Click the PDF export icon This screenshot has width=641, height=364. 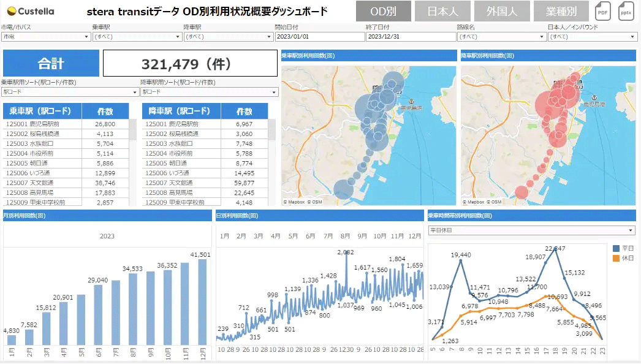click(x=602, y=12)
